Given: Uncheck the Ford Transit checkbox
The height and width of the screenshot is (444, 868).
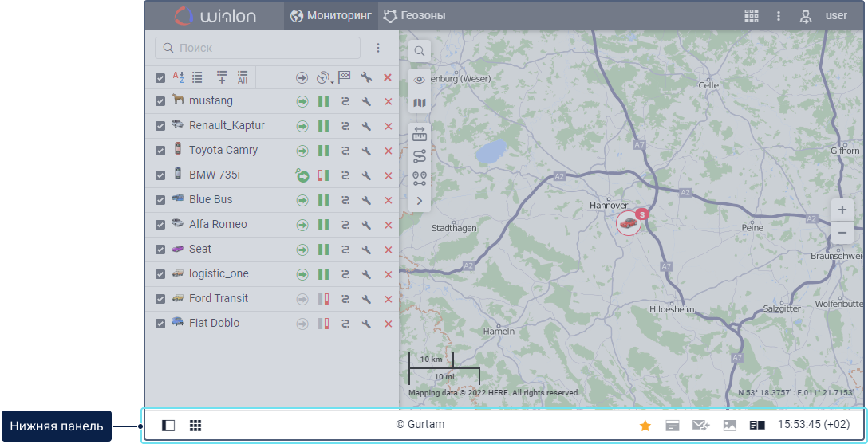Looking at the screenshot, I should point(160,299).
